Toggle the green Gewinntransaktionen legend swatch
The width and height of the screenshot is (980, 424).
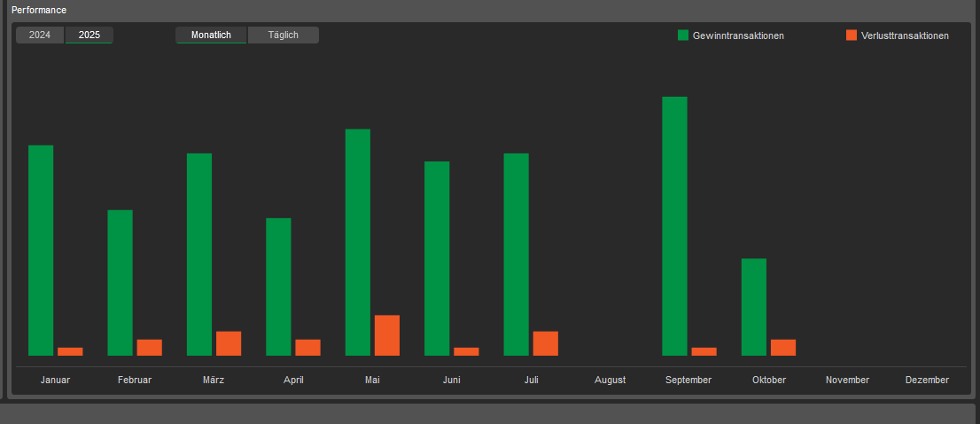[683, 35]
